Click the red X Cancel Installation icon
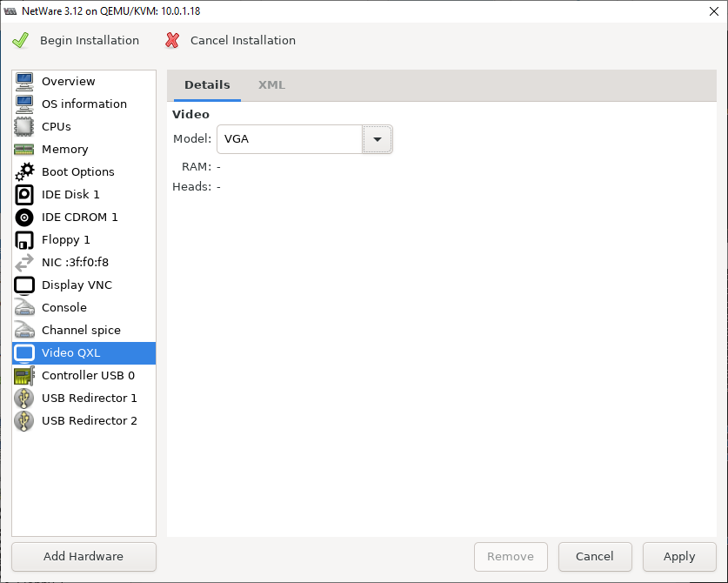Screen dimensions: 728x583 [172, 41]
